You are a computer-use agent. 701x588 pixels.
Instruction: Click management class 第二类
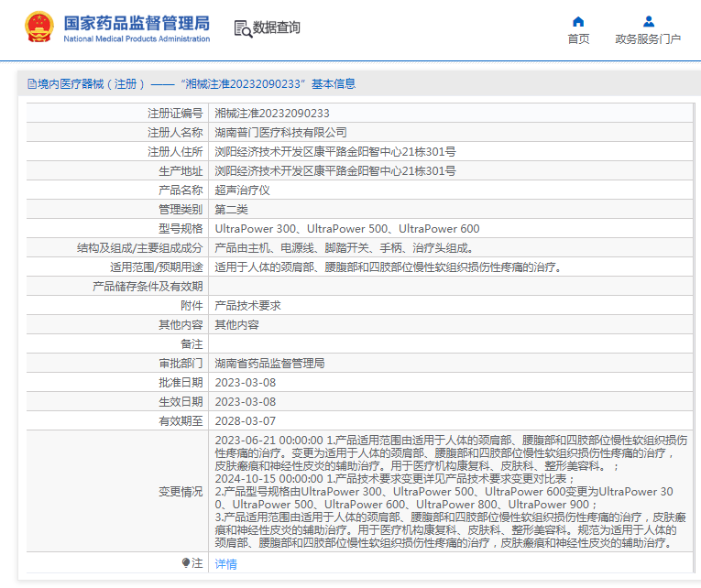coord(231,210)
